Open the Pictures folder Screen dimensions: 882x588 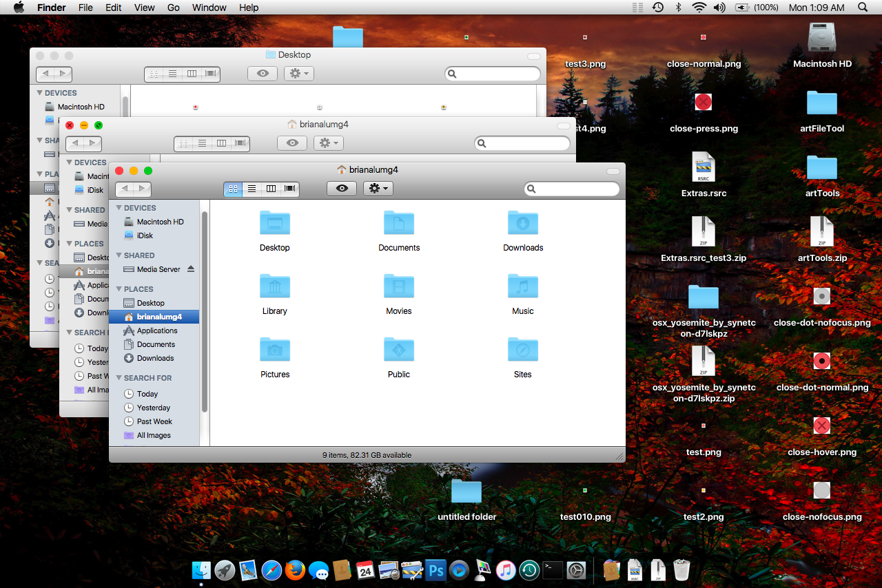point(275,350)
